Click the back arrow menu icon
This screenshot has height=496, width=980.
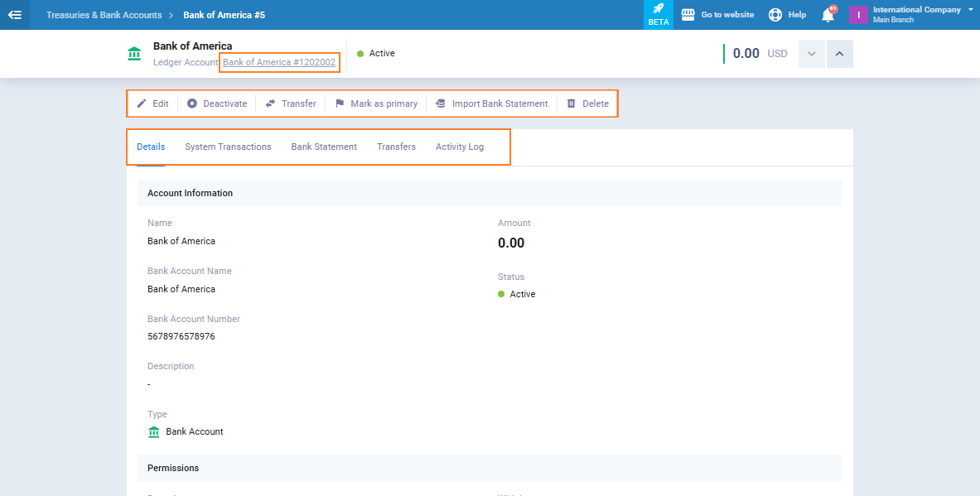coord(14,14)
